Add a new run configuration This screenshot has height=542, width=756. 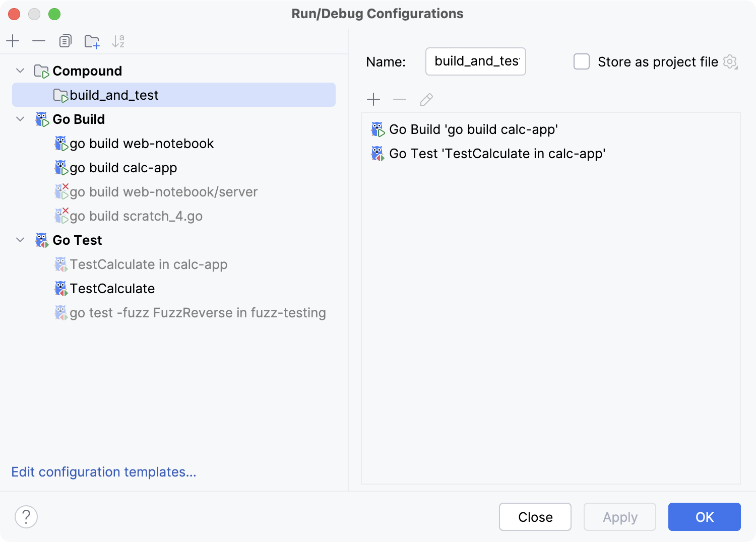[13, 41]
